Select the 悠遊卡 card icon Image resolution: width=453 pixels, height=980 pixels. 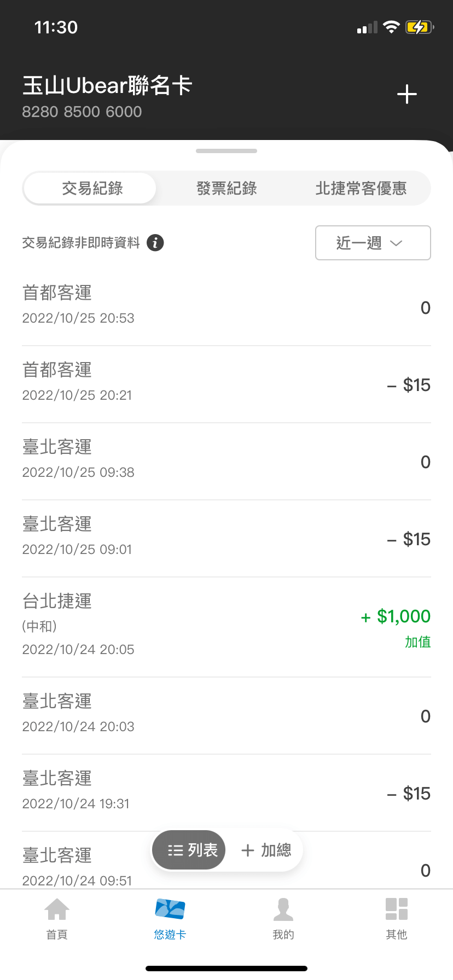point(170,909)
